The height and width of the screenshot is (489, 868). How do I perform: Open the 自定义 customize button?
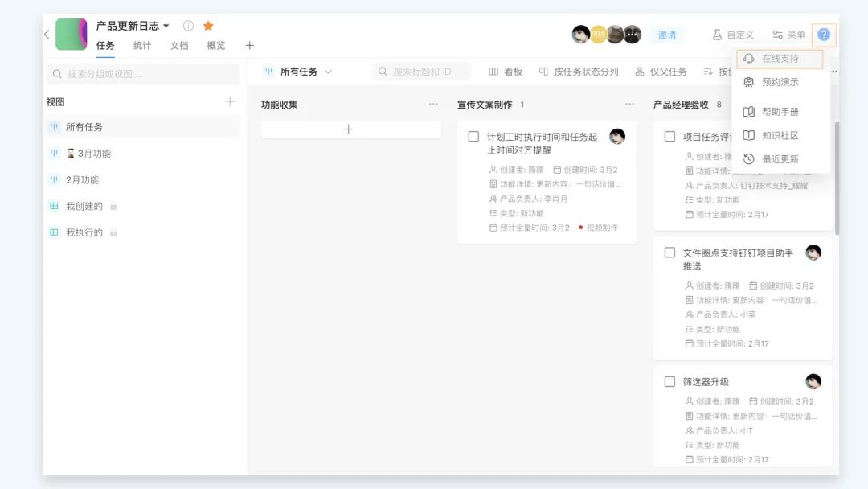point(733,35)
